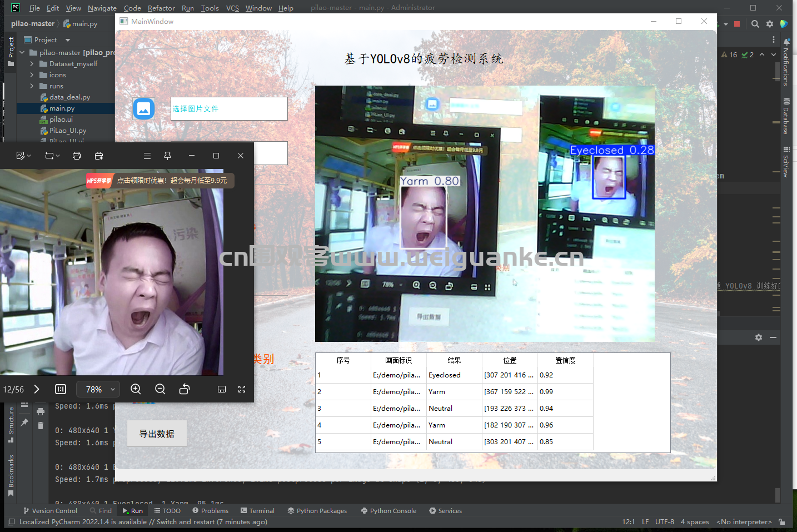Toggle the Structure side tool window
The width and height of the screenshot is (797, 532).
point(11,424)
